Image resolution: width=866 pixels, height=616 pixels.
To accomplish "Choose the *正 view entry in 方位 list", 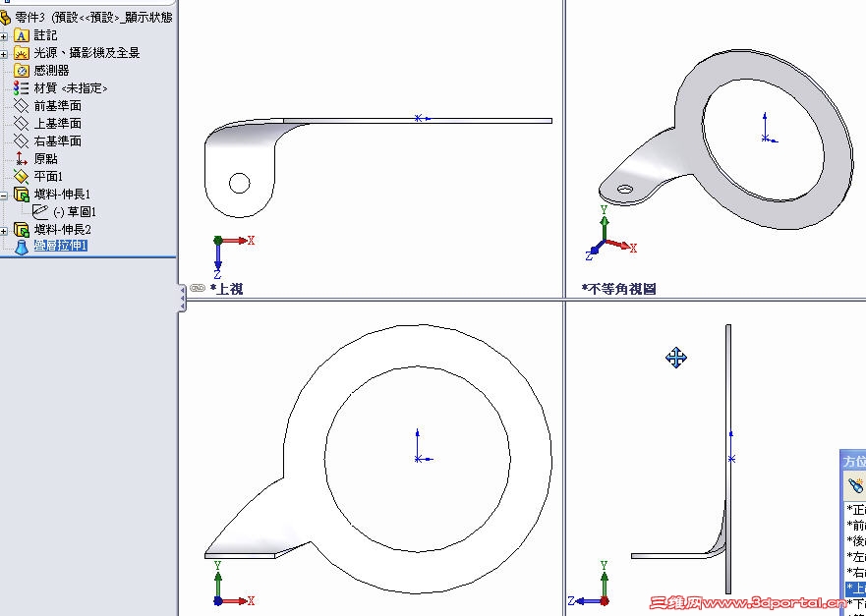I will point(855,509).
